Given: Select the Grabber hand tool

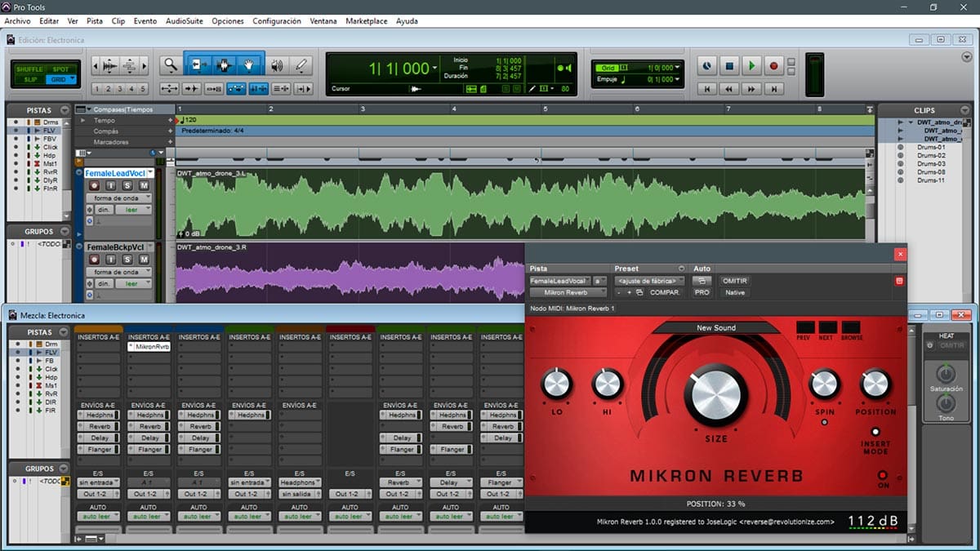Looking at the screenshot, I should (x=249, y=65).
